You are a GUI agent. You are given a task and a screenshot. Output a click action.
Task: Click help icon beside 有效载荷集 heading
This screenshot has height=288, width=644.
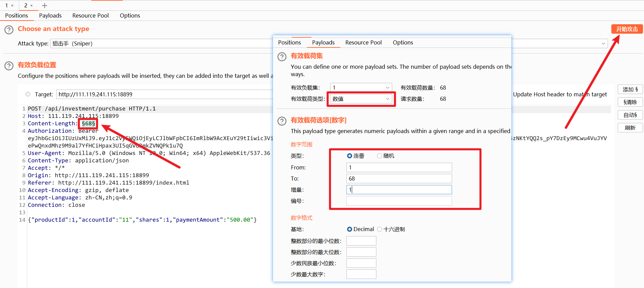[282, 57]
